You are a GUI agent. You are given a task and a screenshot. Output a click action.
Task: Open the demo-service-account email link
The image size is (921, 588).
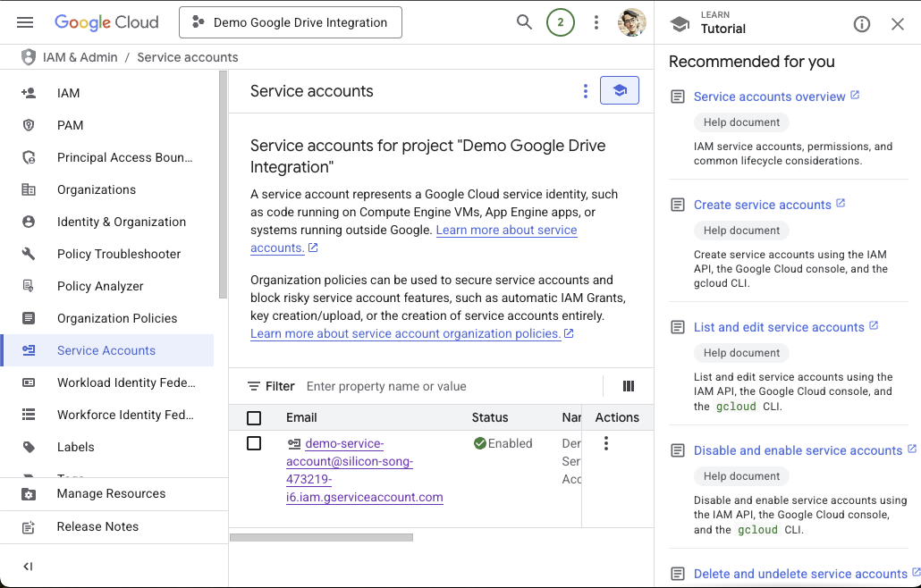pyautogui.click(x=364, y=470)
